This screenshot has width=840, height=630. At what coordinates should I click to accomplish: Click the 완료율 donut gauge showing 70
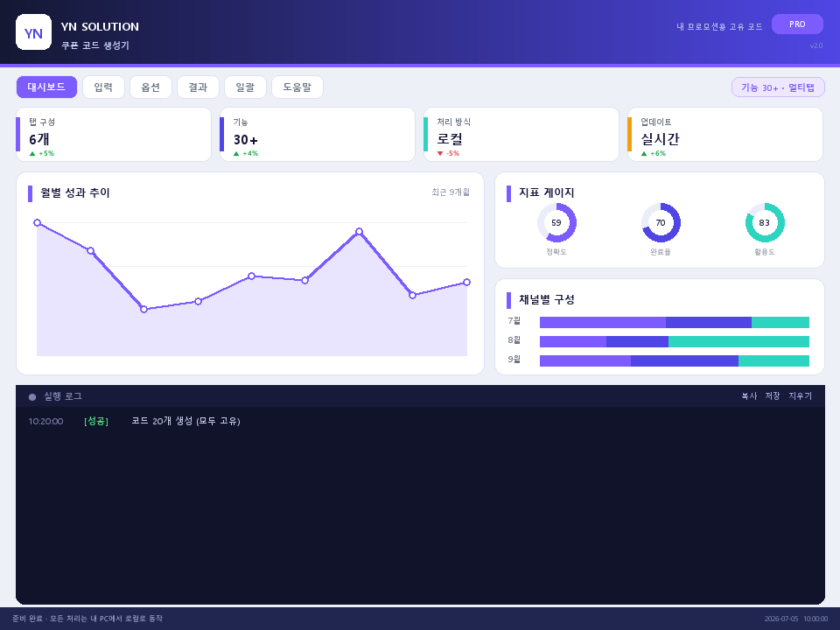(661, 223)
